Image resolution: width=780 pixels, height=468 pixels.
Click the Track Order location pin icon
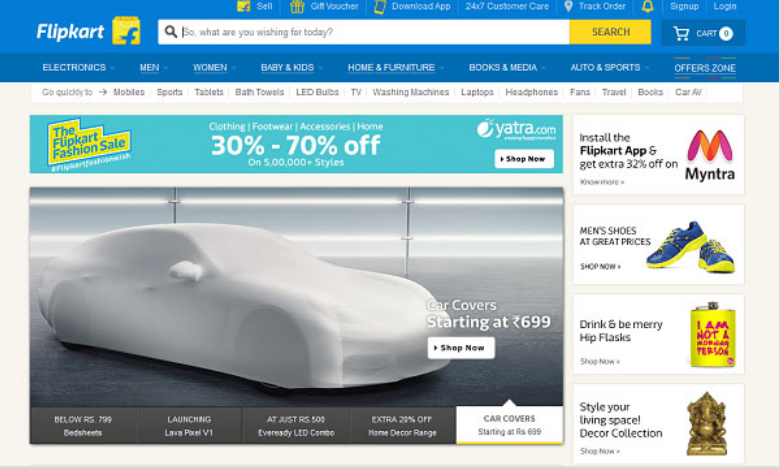(x=569, y=6)
